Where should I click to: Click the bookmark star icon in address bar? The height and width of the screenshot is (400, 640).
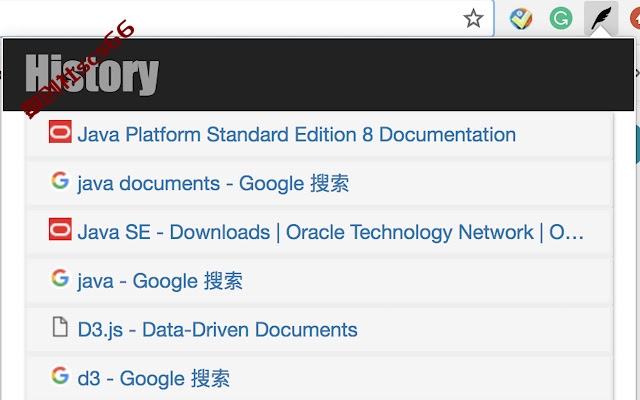pyautogui.click(x=473, y=18)
